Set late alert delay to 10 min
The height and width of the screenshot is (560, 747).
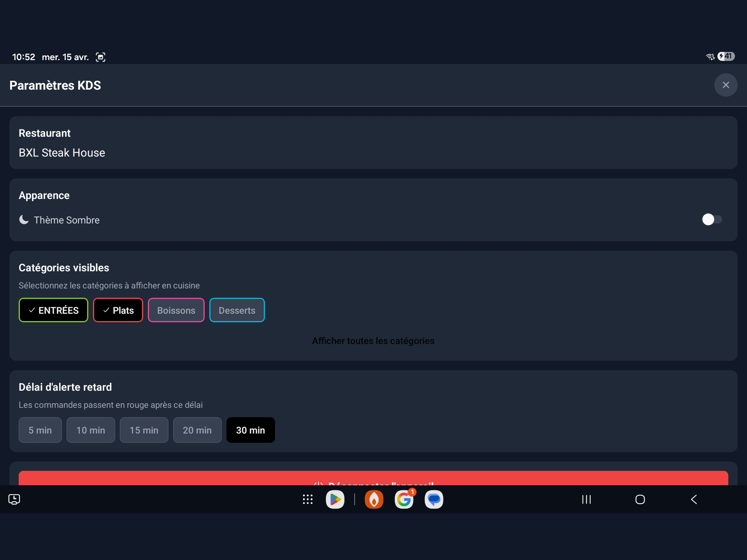coord(91,430)
